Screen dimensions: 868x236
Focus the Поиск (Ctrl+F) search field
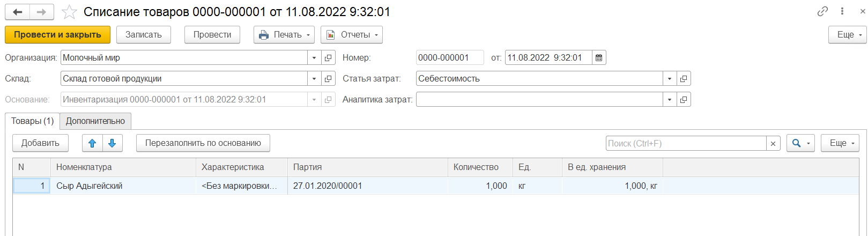pyautogui.click(x=685, y=143)
